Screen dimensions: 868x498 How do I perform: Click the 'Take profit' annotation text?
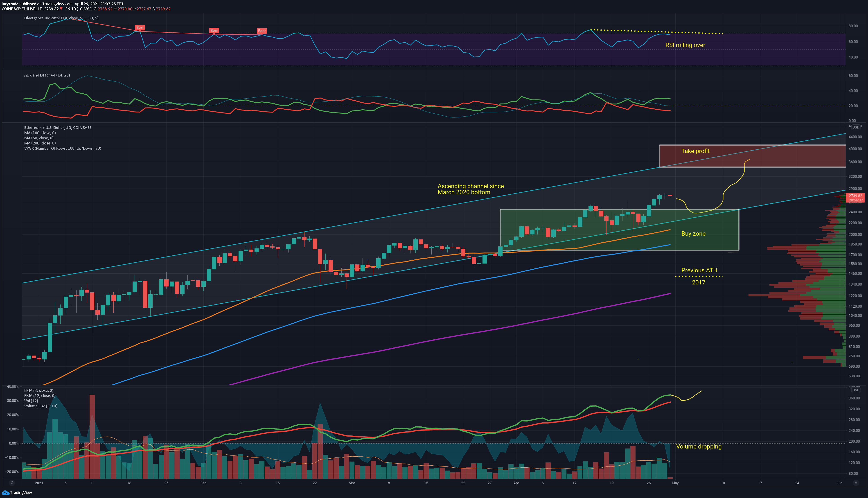pos(695,151)
